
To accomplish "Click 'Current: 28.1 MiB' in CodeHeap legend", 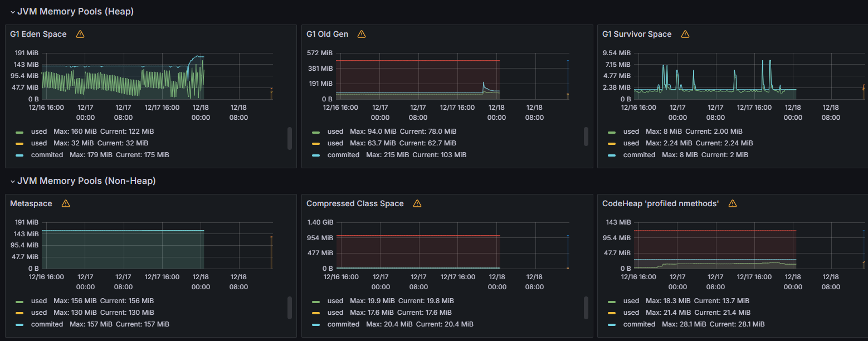I will pyautogui.click(x=738, y=324).
